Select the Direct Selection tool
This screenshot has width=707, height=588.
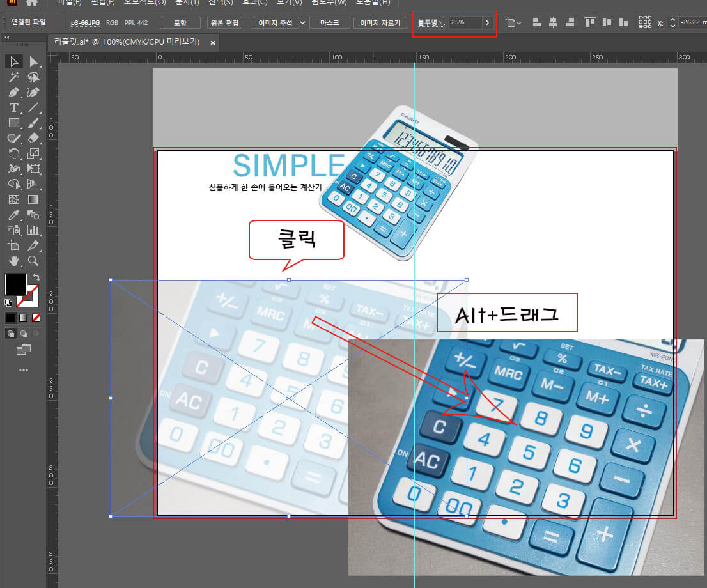point(33,61)
